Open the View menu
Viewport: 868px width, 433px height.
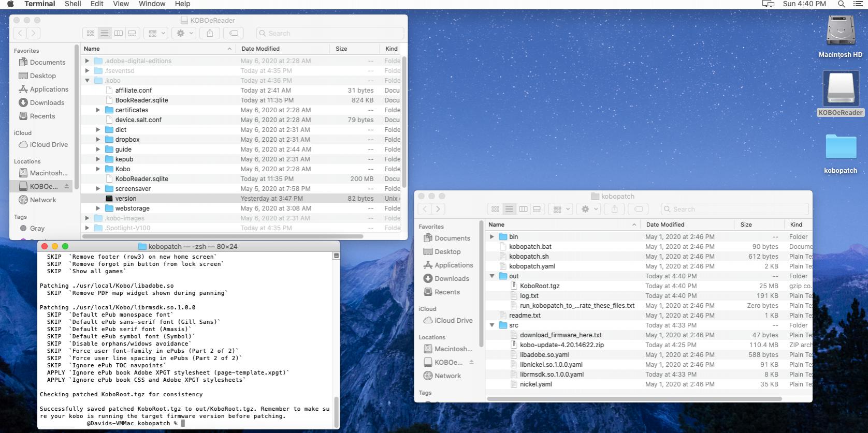pyautogui.click(x=121, y=4)
